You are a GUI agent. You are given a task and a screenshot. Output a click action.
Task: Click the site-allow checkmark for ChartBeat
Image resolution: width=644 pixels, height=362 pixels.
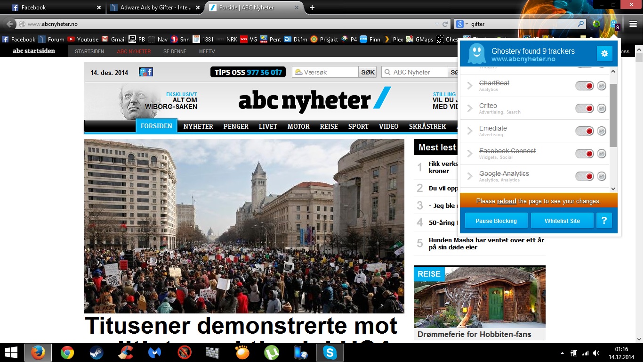click(602, 86)
